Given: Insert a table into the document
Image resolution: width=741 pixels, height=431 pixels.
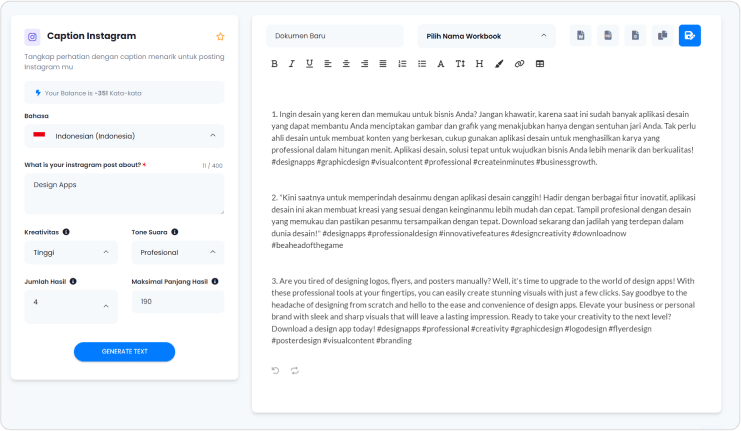Looking at the screenshot, I should click(540, 64).
